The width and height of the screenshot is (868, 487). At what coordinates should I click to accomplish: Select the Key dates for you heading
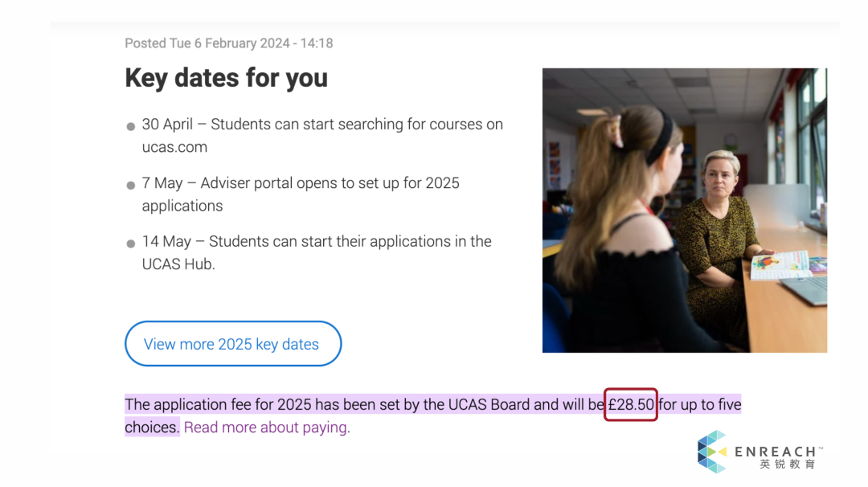coord(226,78)
